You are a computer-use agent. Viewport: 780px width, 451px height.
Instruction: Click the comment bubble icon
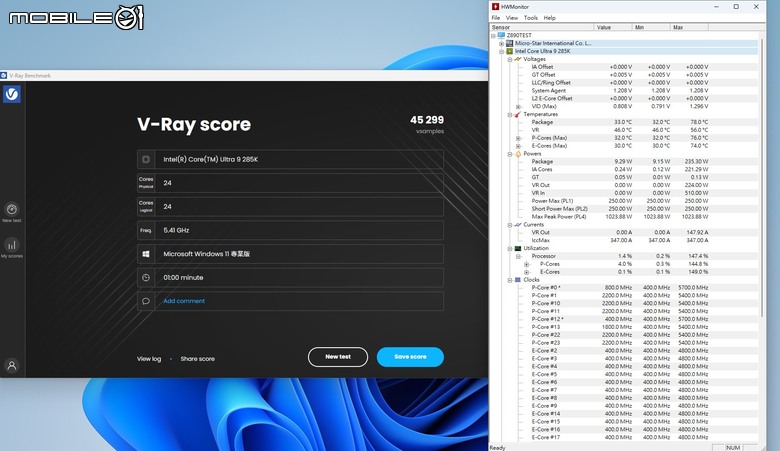pos(146,301)
